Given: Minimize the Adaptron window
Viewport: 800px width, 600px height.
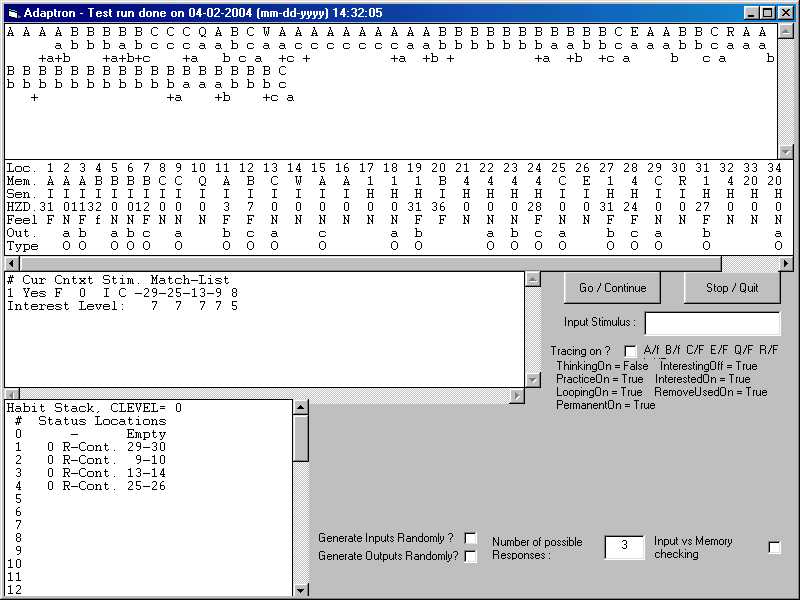Looking at the screenshot, I should tap(751, 13).
